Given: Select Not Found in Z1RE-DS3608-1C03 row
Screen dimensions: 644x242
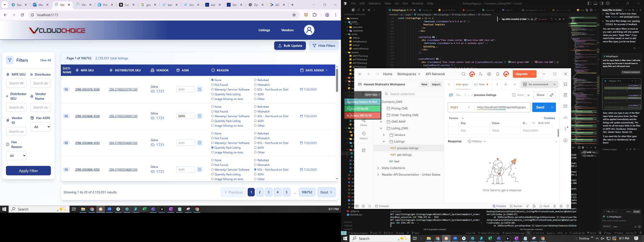Looking at the screenshot, I should click(x=212, y=138).
